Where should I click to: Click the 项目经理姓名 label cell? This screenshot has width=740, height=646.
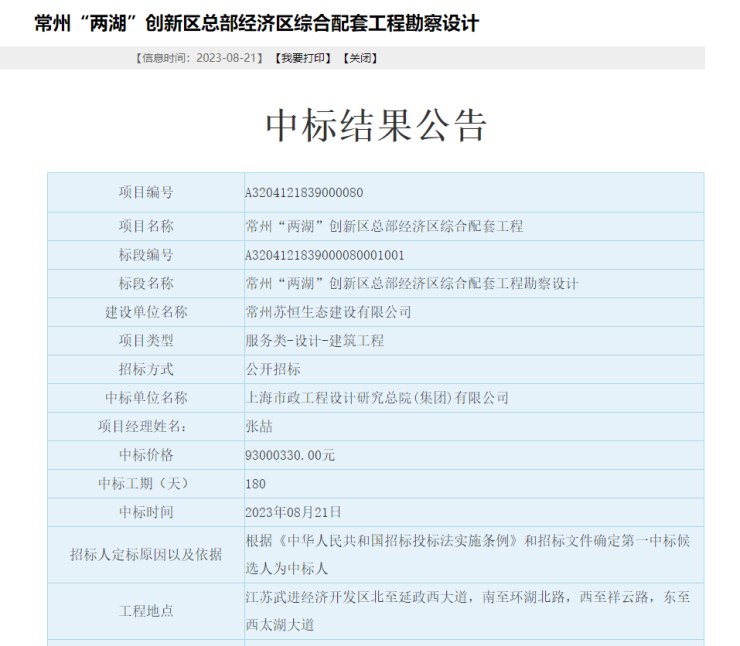146,426
